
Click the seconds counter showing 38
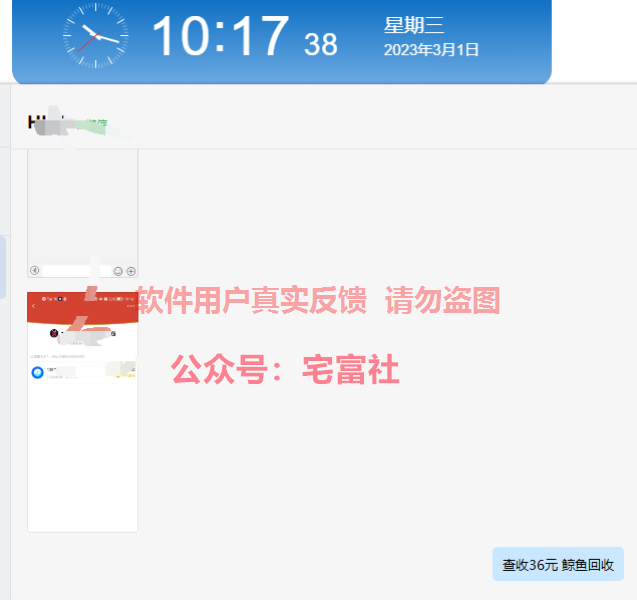click(321, 44)
